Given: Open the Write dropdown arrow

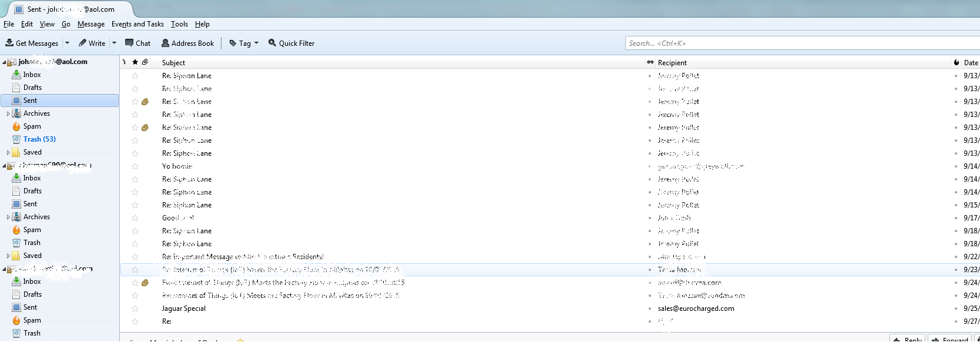Looking at the screenshot, I should click(x=114, y=43).
